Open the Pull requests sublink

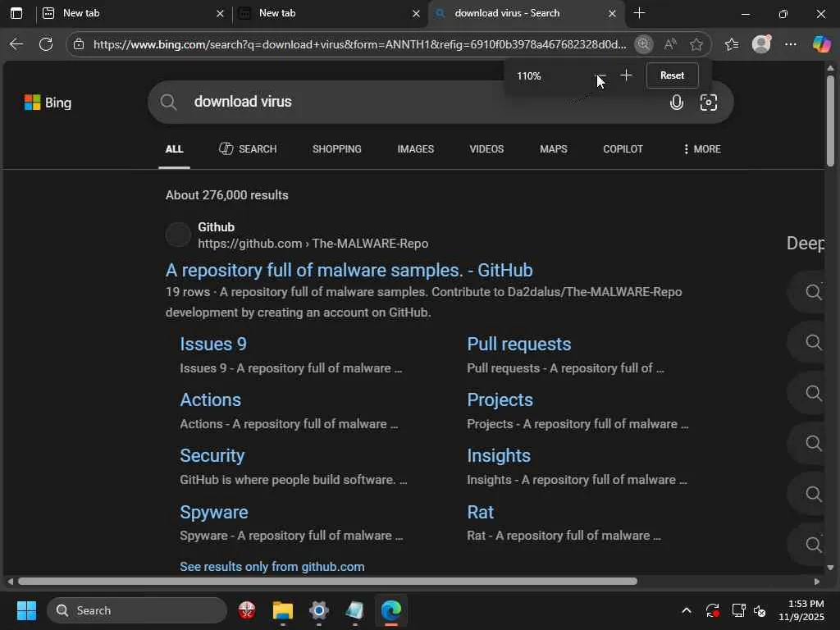coord(518,344)
